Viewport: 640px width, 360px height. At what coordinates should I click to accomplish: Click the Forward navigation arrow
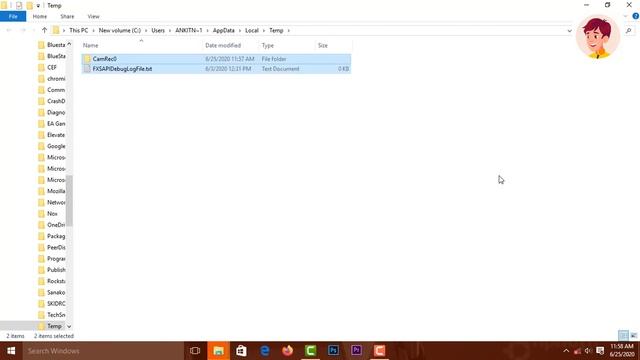(x=23, y=30)
